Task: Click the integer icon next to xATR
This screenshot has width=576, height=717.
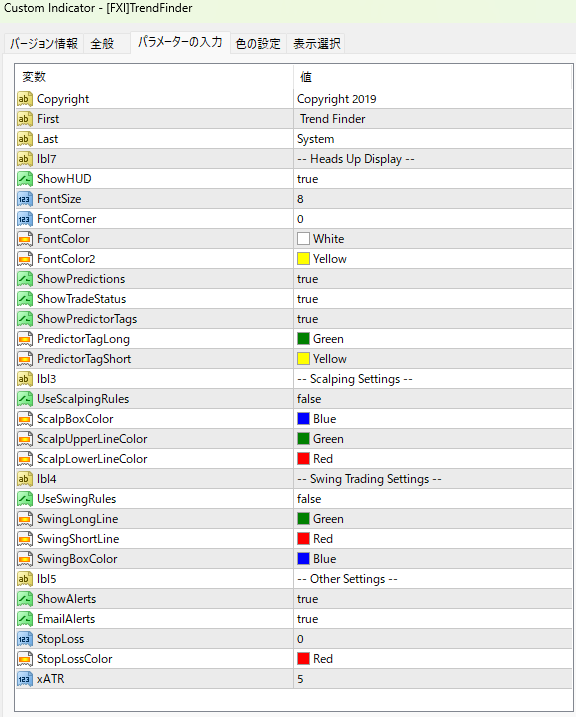Action: click(25, 679)
